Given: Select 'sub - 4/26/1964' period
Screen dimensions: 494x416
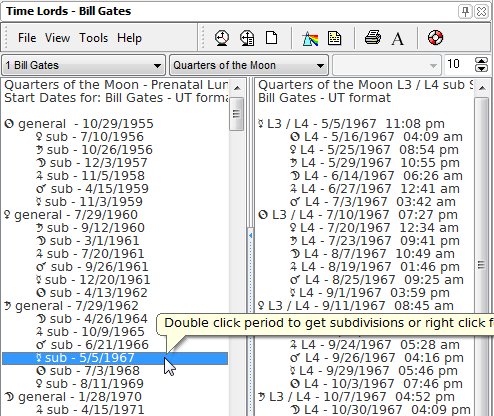Looking at the screenshot, I should (92, 319).
